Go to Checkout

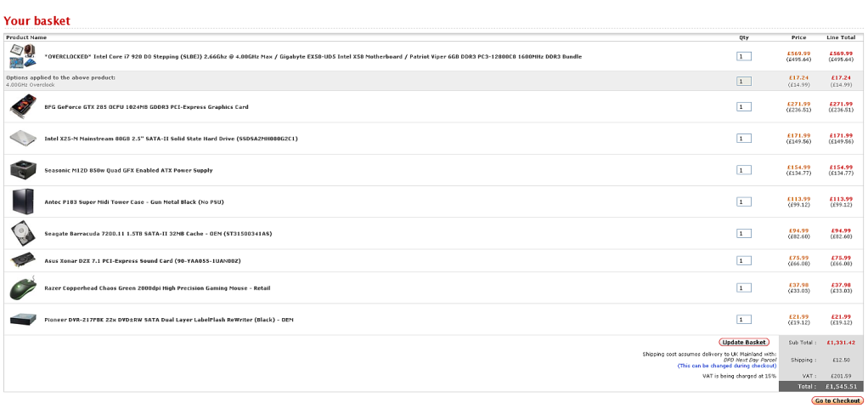(x=837, y=400)
